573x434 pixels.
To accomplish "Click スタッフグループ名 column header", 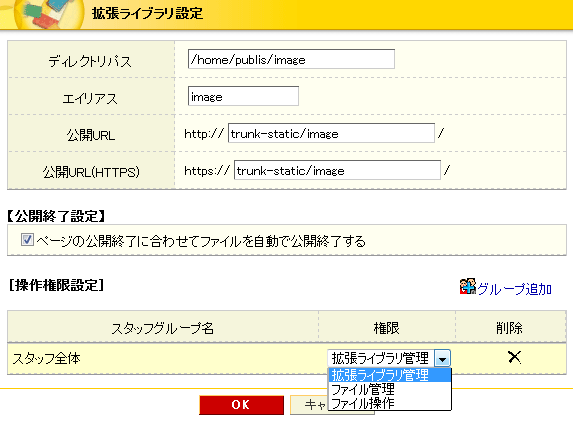I will pos(163,328).
